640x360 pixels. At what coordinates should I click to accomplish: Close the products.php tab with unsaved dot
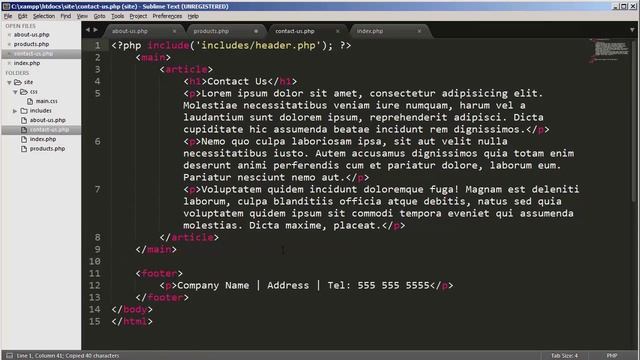pyautogui.click(x=256, y=31)
